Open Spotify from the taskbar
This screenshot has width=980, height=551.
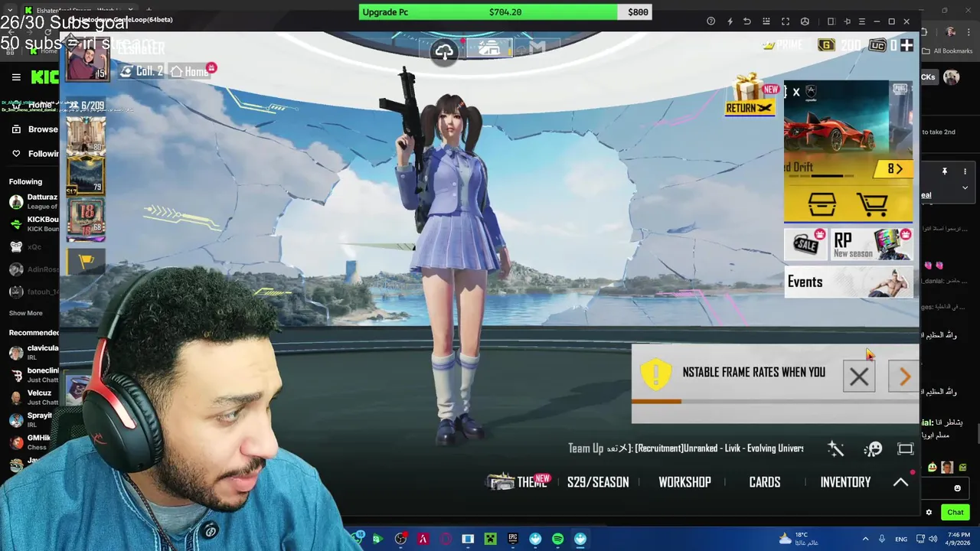557,539
